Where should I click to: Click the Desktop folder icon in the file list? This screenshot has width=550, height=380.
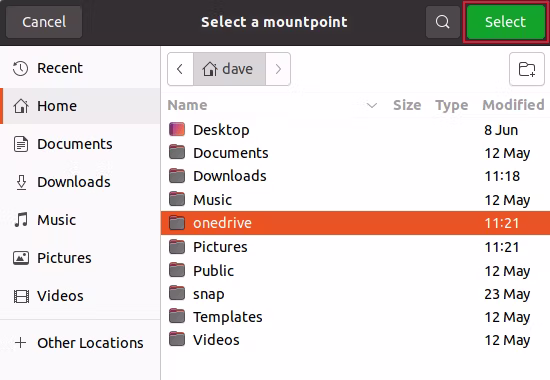(x=177, y=129)
